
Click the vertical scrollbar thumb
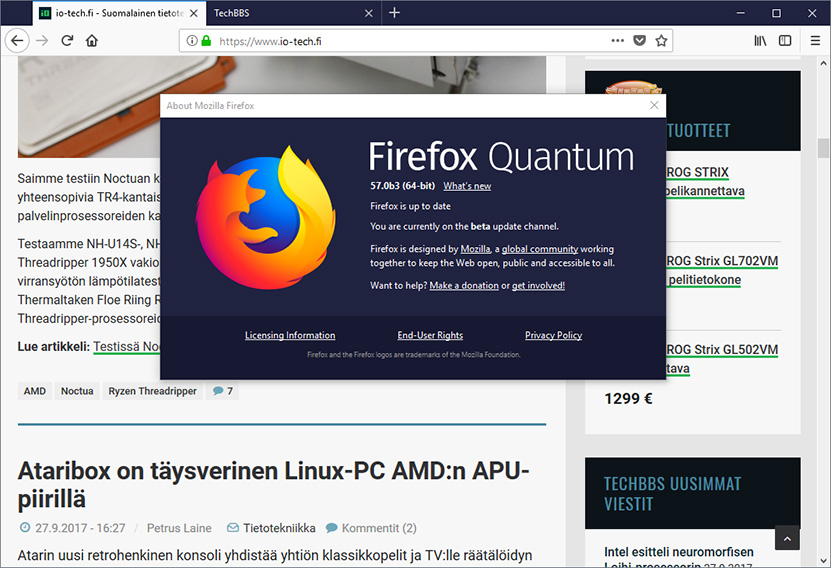point(823,148)
